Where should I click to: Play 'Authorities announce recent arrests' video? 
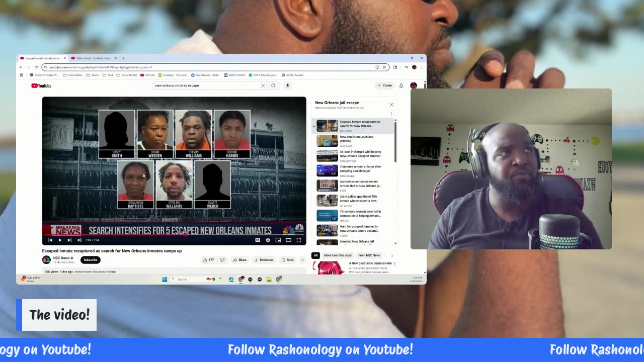354,186
